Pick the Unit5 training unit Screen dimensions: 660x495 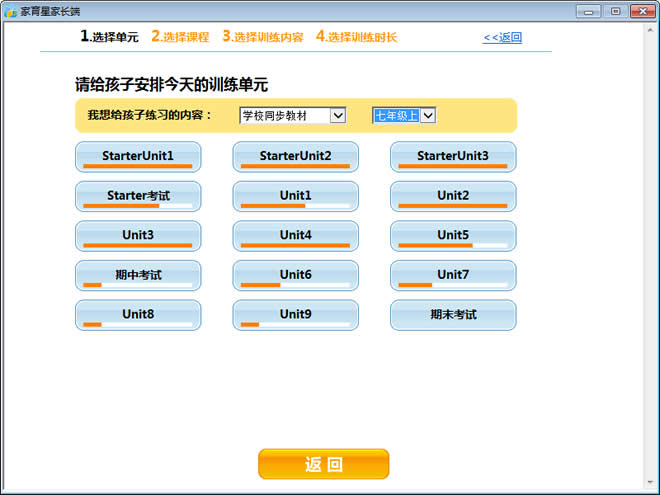(x=453, y=236)
